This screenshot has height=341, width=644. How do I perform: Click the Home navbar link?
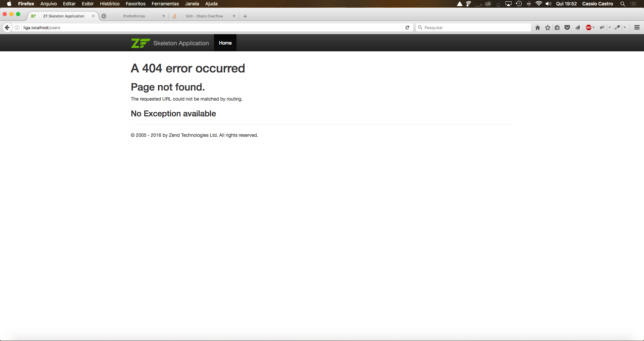[225, 43]
